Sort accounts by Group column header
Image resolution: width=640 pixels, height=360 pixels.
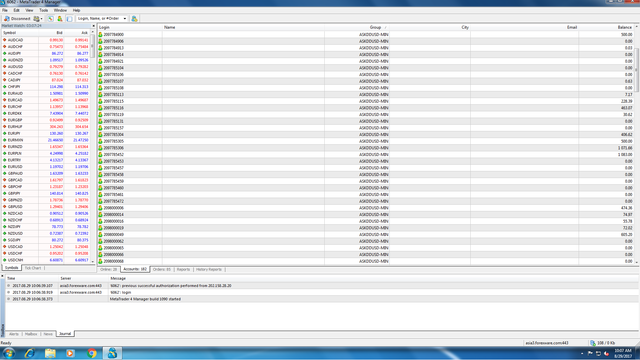(x=357, y=27)
